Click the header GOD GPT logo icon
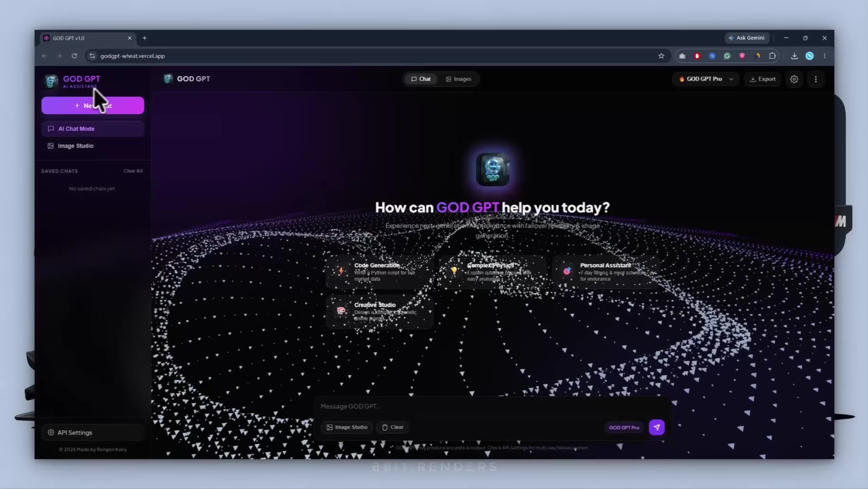This screenshot has height=489, width=868. (x=168, y=79)
